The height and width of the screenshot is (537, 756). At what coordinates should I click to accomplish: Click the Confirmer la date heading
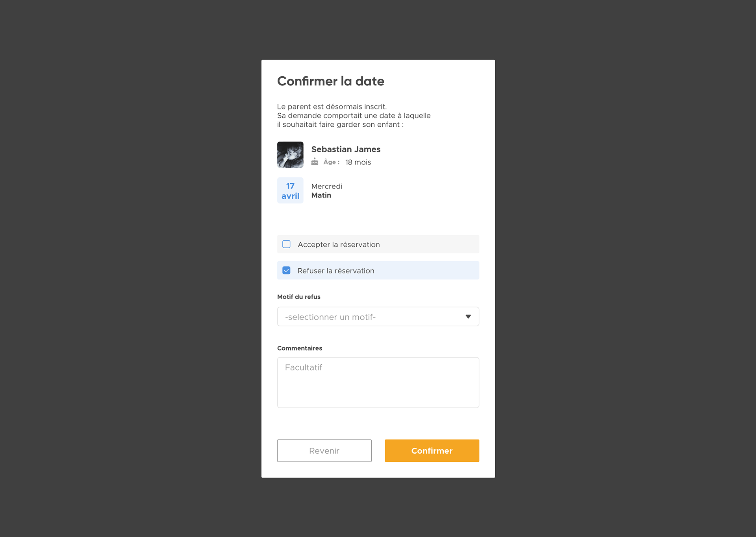pos(331,81)
